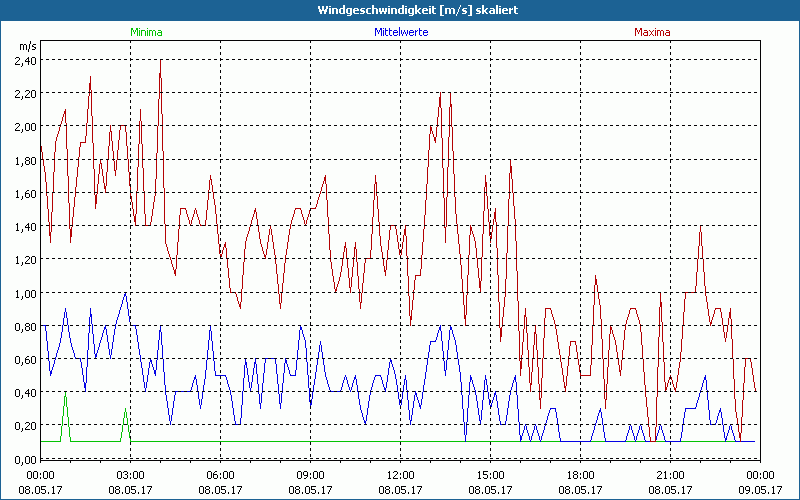
Task: Click the 21:00 time axis label
Action: [x=670, y=475]
